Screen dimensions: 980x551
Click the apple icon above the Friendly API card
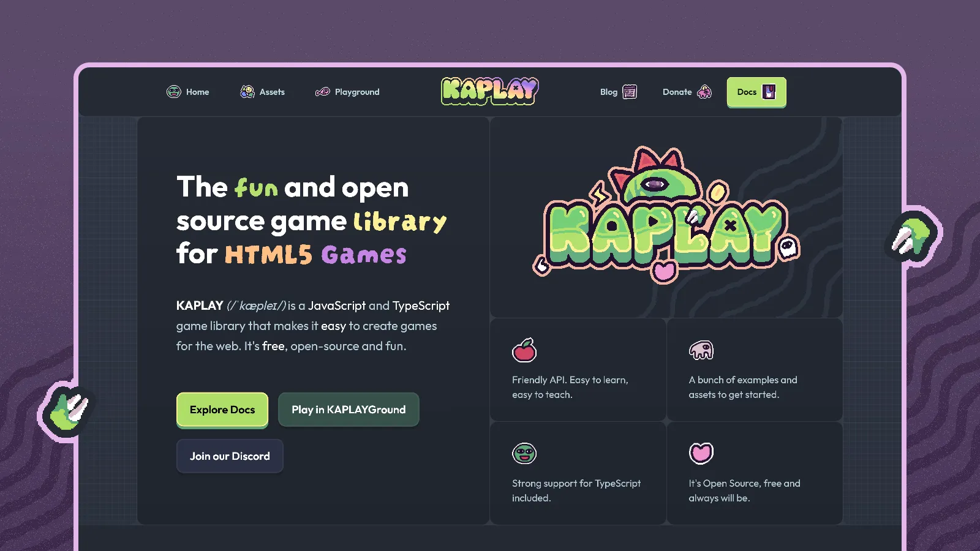point(524,350)
